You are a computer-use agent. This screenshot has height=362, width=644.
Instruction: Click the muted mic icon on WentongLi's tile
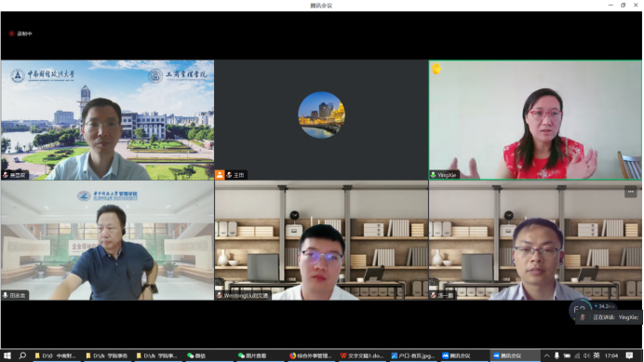(x=220, y=295)
